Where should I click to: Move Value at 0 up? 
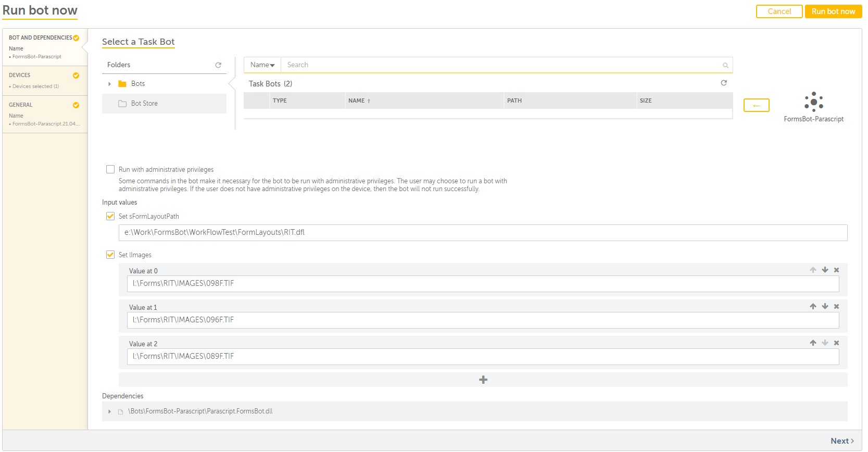pos(813,270)
